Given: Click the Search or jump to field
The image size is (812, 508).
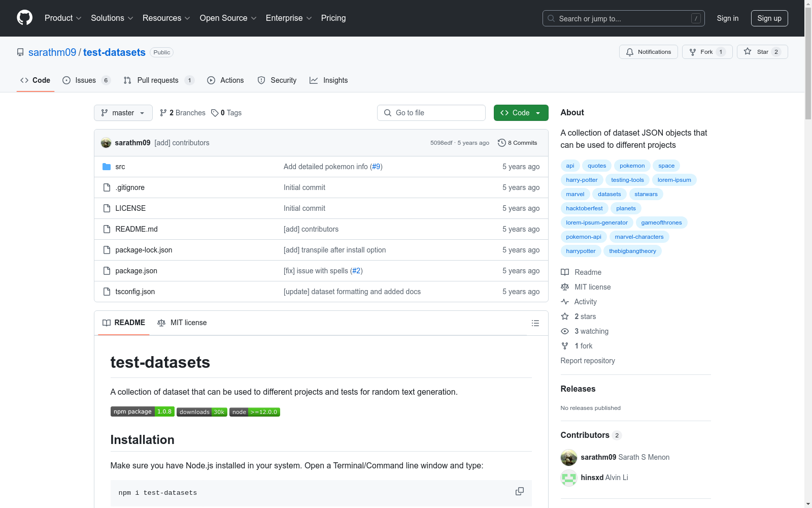Looking at the screenshot, I should pos(624,18).
